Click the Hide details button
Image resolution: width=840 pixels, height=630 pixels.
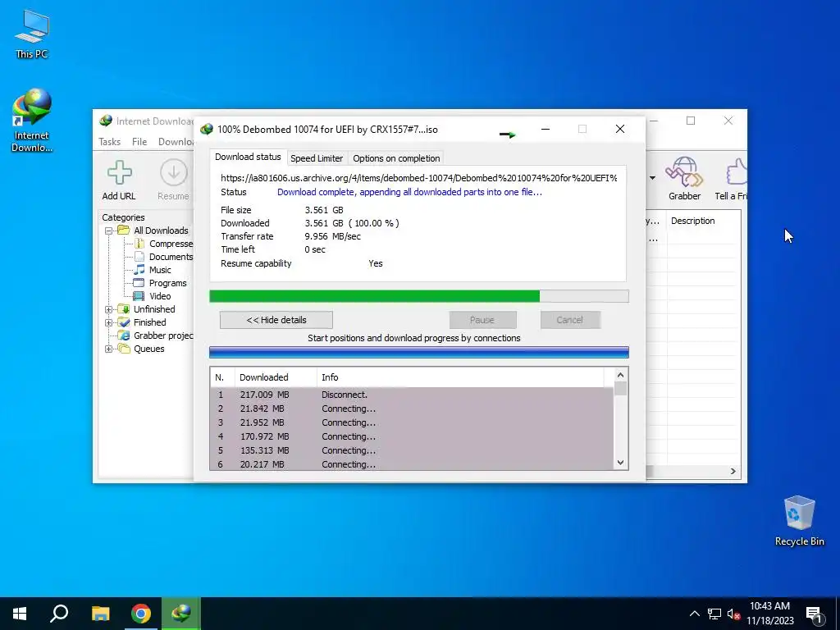276,320
